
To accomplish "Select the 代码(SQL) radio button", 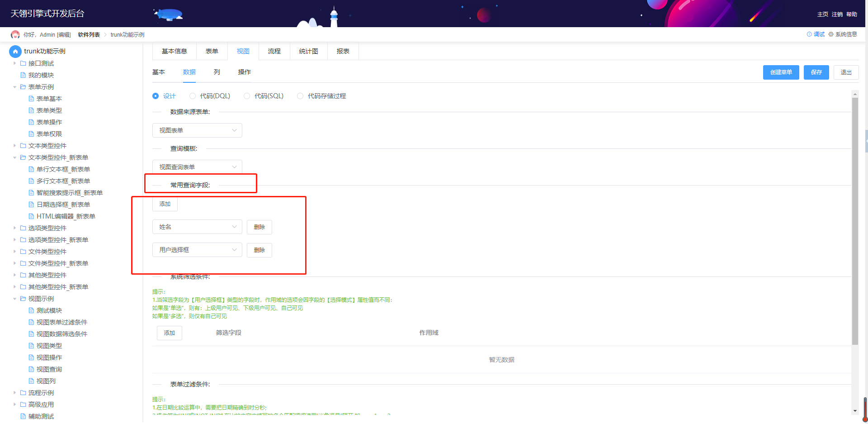I will 247,96.
